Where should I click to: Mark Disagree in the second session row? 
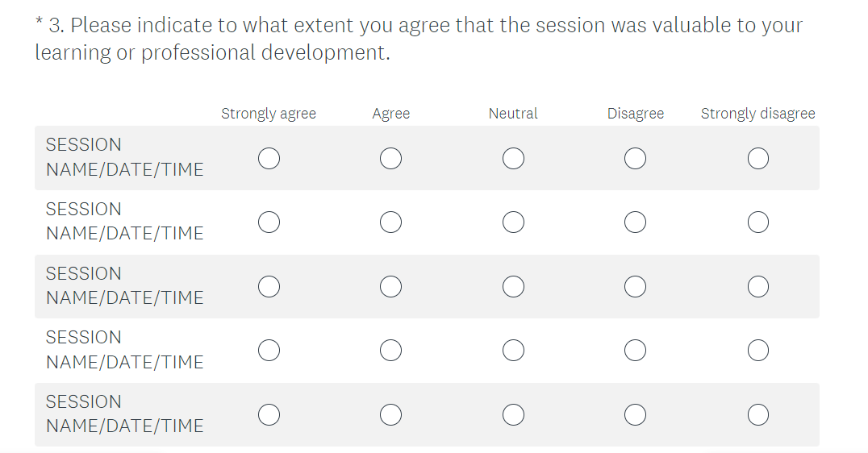[635, 222]
